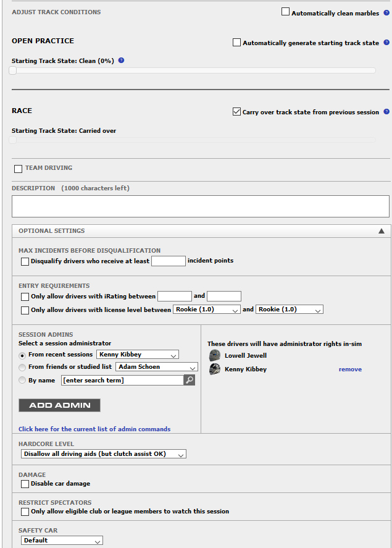Click help icon next to Starting Track State Clean
This screenshot has width=392, height=548.
[x=121, y=61]
